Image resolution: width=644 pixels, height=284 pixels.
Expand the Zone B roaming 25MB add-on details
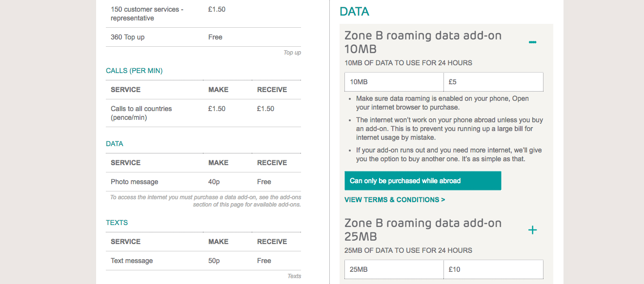tap(532, 229)
